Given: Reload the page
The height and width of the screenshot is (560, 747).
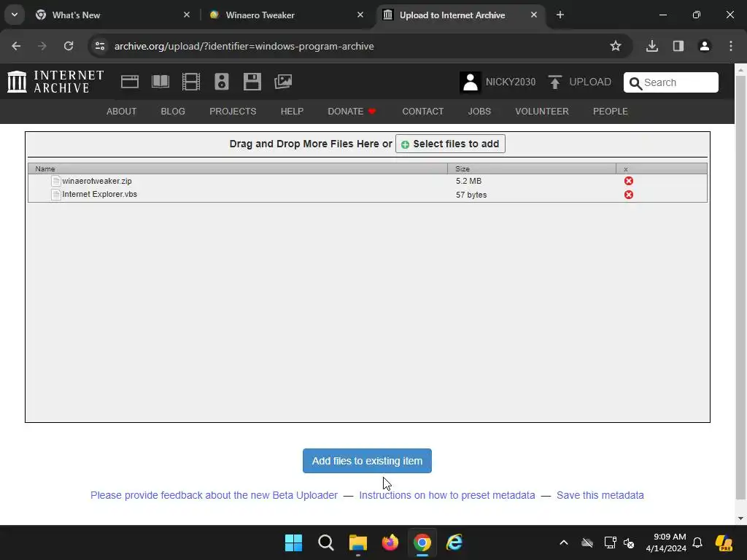Looking at the screenshot, I should click(69, 46).
